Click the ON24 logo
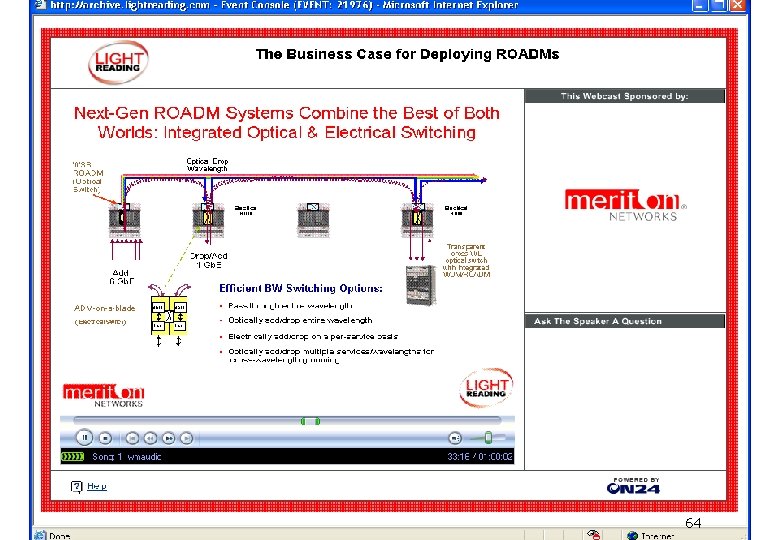The width and height of the screenshot is (780, 540). point(633,486)
